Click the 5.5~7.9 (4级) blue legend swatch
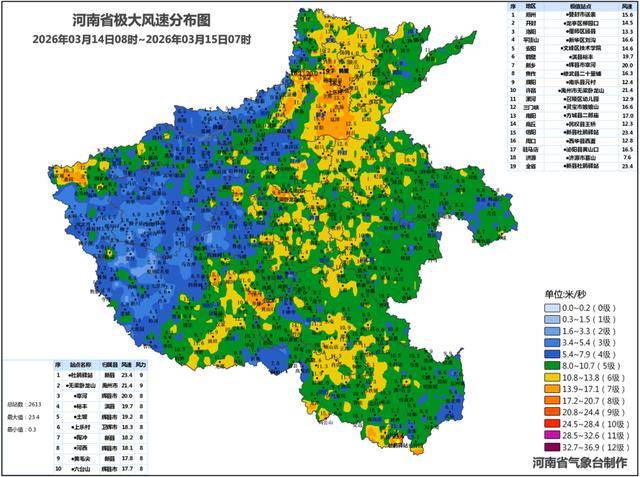The image size is (640, 477). coord(553,355)
